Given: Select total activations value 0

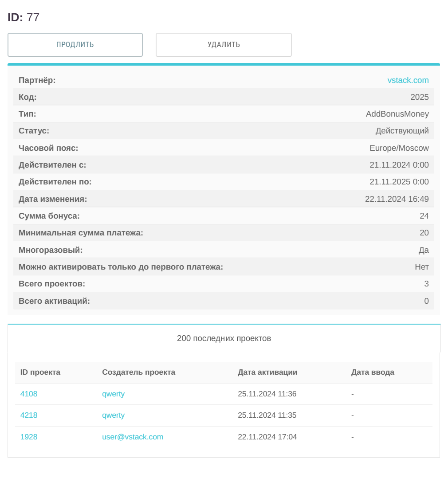Looking at the screenshot, I should point(426,301).
